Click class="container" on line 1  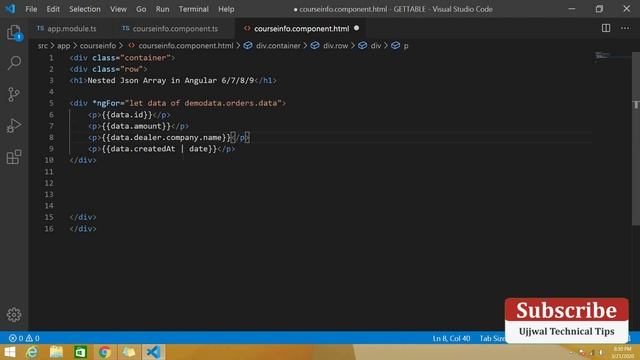coord(131,58)
